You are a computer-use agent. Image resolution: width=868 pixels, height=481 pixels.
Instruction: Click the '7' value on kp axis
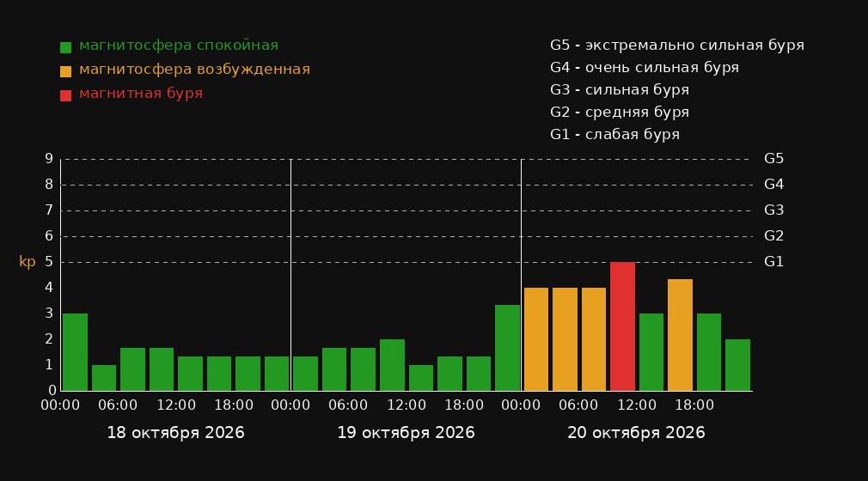pyautogui.click(x=49, y=210)
